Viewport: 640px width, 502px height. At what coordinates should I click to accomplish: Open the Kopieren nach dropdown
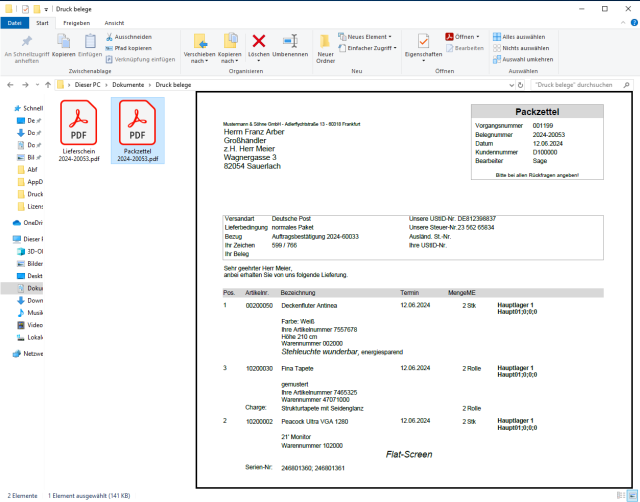pos(230,62)
